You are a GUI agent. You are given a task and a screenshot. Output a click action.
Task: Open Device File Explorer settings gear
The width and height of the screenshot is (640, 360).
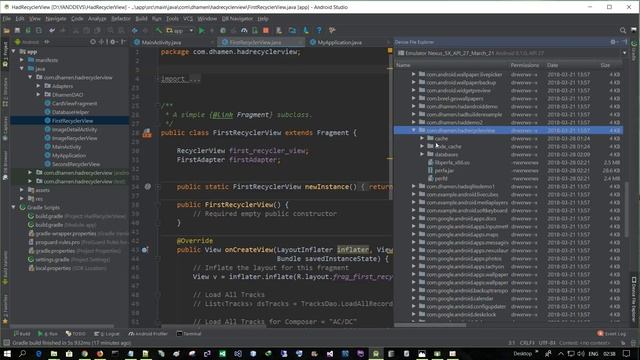[x=613, y=42]
